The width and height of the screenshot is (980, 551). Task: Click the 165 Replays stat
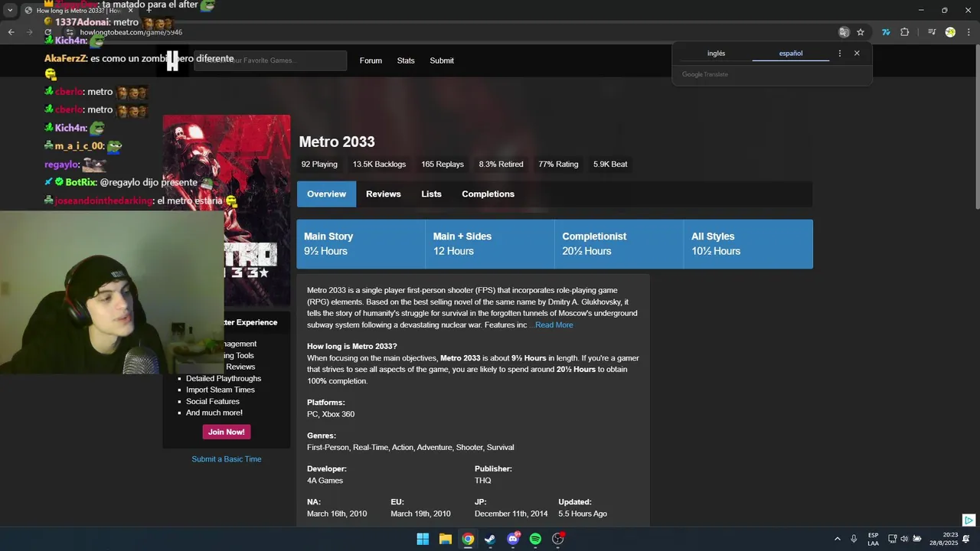(x=443, y=165)
